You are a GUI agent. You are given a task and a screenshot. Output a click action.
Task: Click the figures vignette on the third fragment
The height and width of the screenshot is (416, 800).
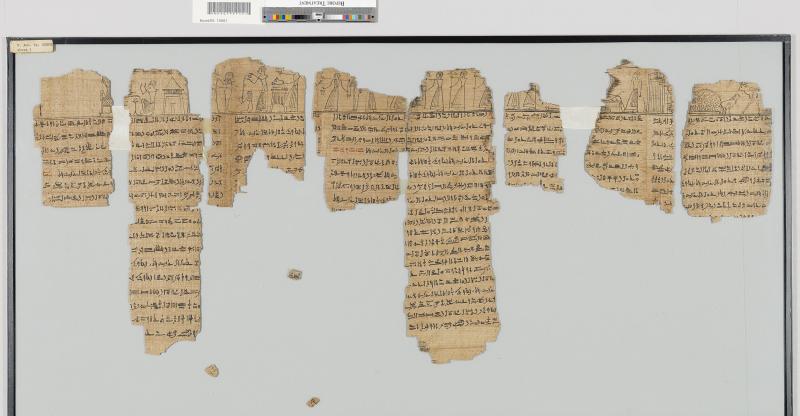[257, 90]
